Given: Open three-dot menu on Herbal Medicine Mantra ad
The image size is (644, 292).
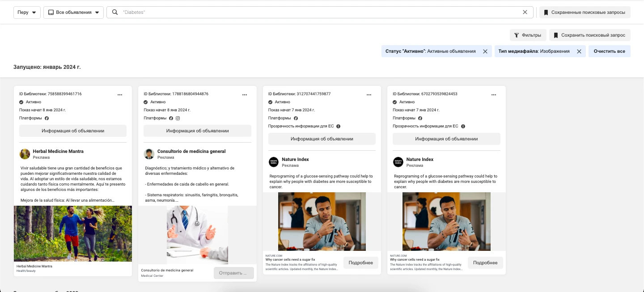Looking at the screenshot, I should [120, 95].
